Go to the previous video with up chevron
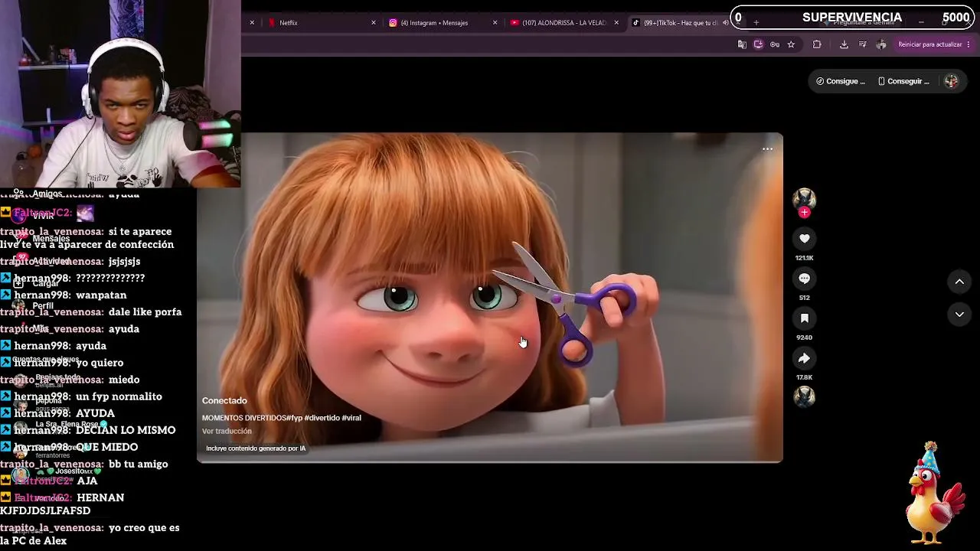This screenshot has width=980, height=551. [959, 282]
